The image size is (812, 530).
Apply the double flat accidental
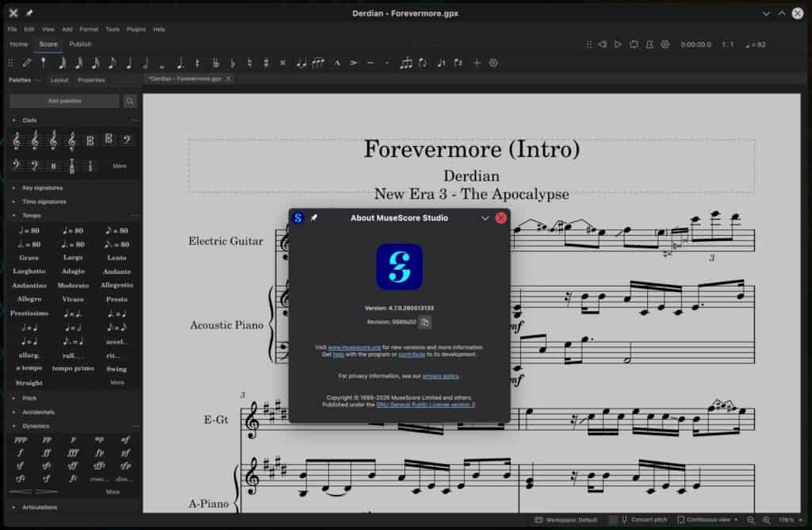[x=216, y=63]
